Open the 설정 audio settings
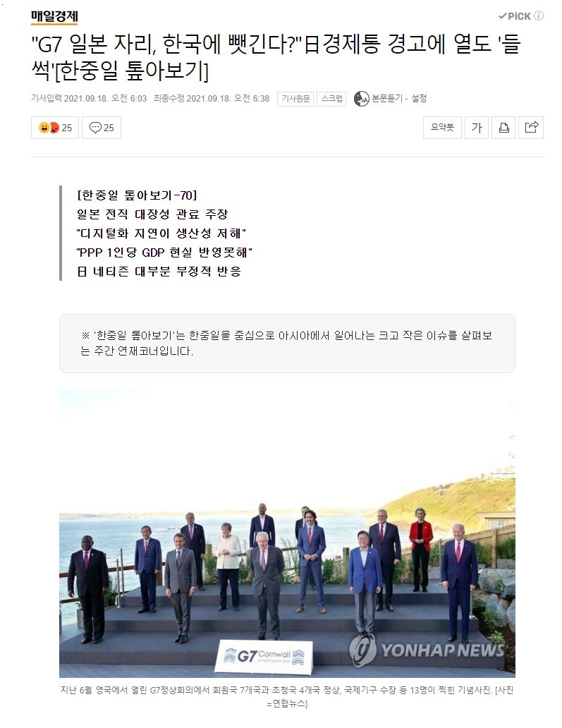Image resolution: width=562 pixels, height=728 pixels. 419,99
